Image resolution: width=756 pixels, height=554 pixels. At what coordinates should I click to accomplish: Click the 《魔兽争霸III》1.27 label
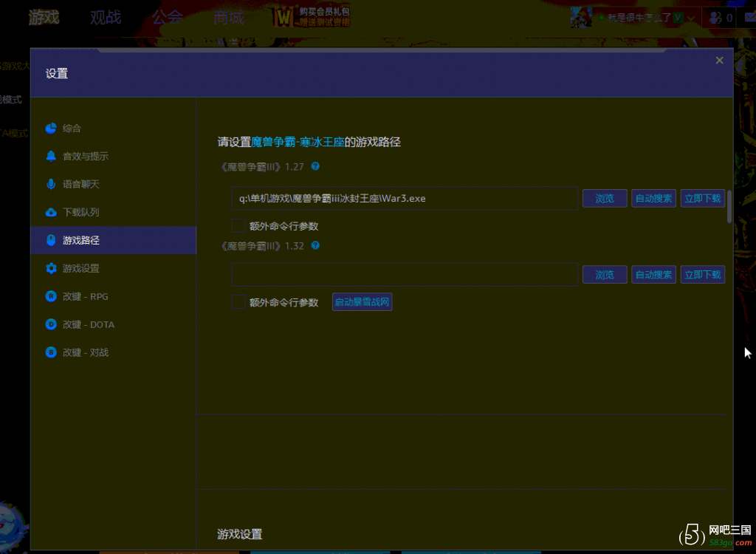pyautogui.click(x=261, y=167)
